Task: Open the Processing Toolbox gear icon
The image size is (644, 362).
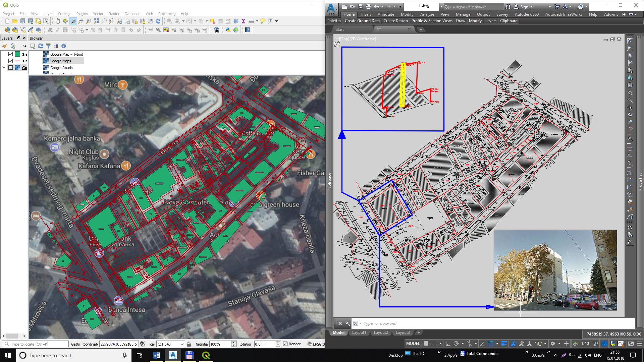Action: click(236, 21)
